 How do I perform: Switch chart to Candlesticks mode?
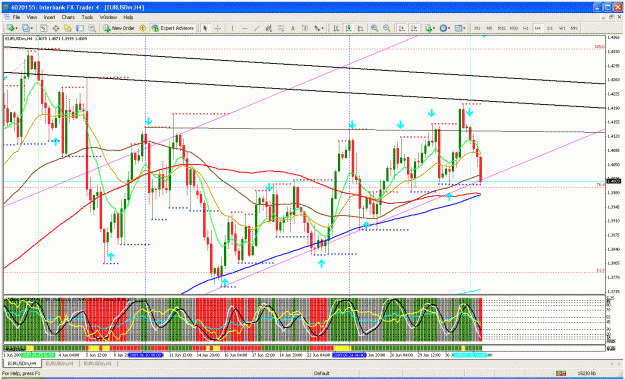348,28
